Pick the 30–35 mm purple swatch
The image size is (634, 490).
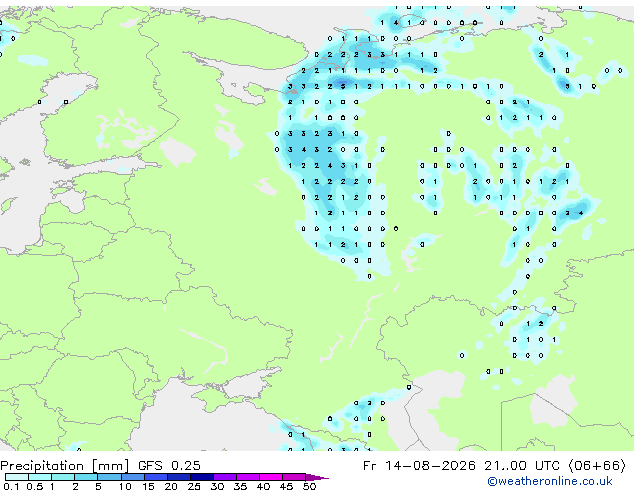(224, 477)
